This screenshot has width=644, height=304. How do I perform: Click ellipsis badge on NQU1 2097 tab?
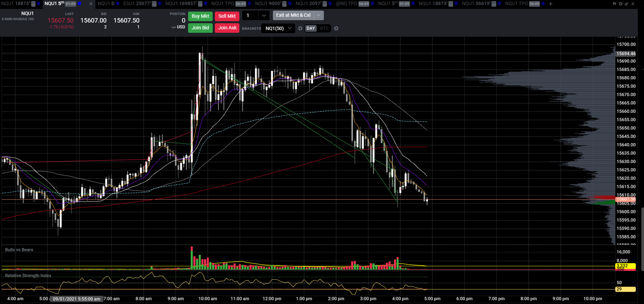click(x=325, y=4)
